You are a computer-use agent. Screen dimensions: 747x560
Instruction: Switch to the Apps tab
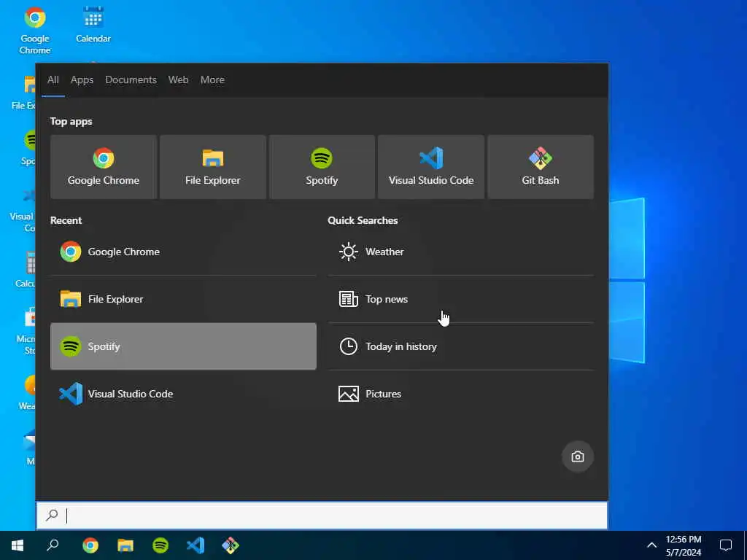82,80
